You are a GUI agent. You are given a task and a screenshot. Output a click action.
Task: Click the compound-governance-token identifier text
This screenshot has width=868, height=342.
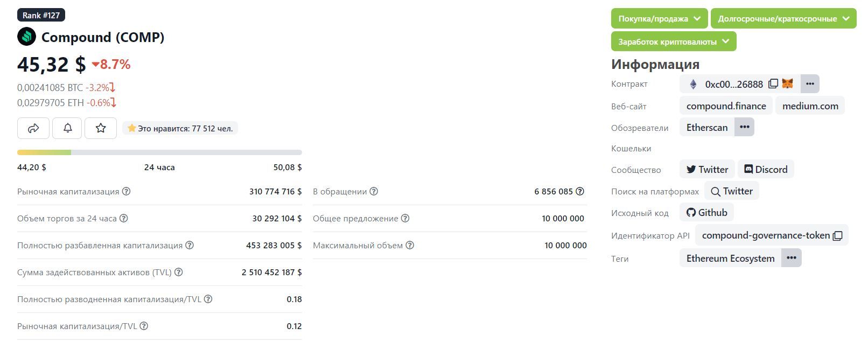coord(766,235)
